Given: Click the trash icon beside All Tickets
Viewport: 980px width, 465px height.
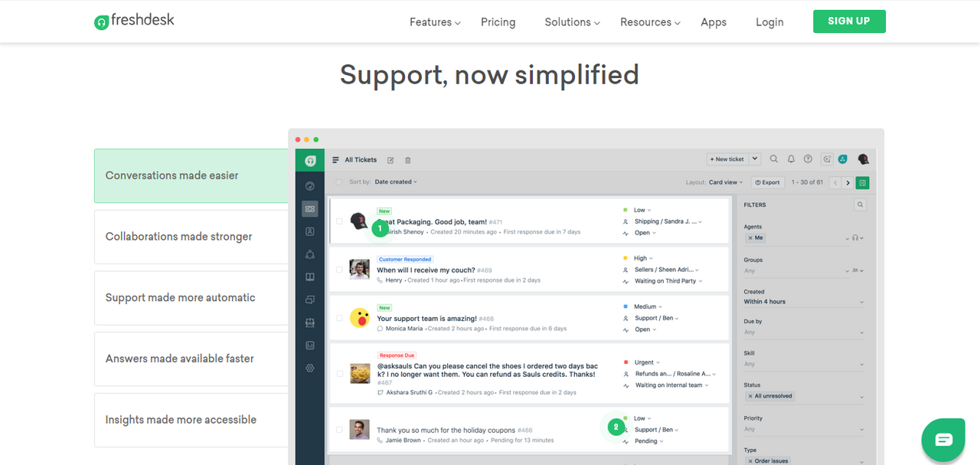Looking at the screenshot, I should (408, 160).
